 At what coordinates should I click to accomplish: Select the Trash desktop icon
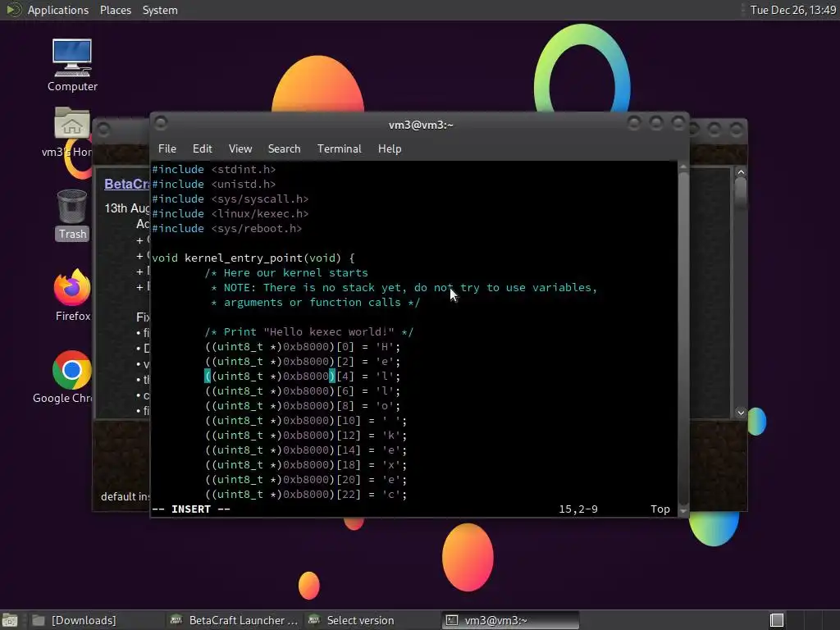[72, 215]
